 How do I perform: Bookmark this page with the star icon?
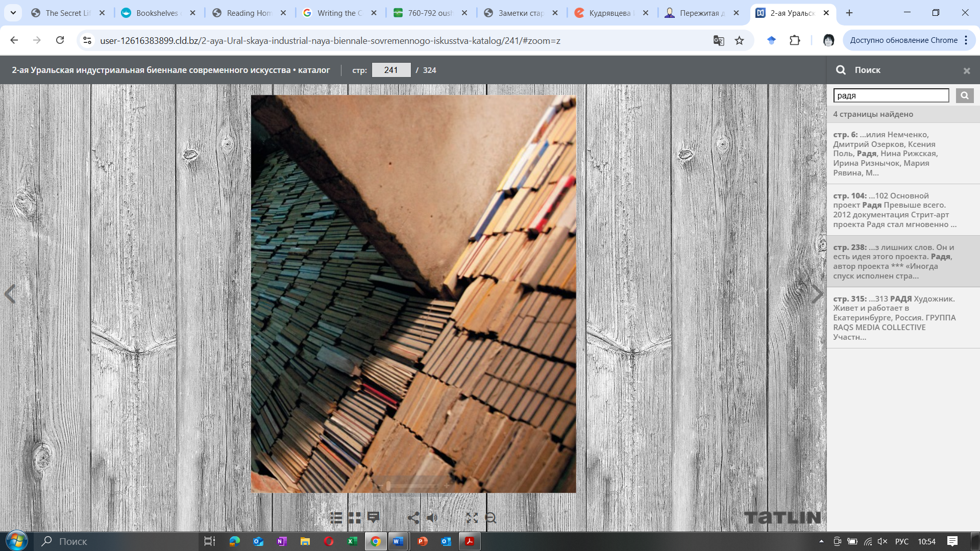click(x=739, y=40)
